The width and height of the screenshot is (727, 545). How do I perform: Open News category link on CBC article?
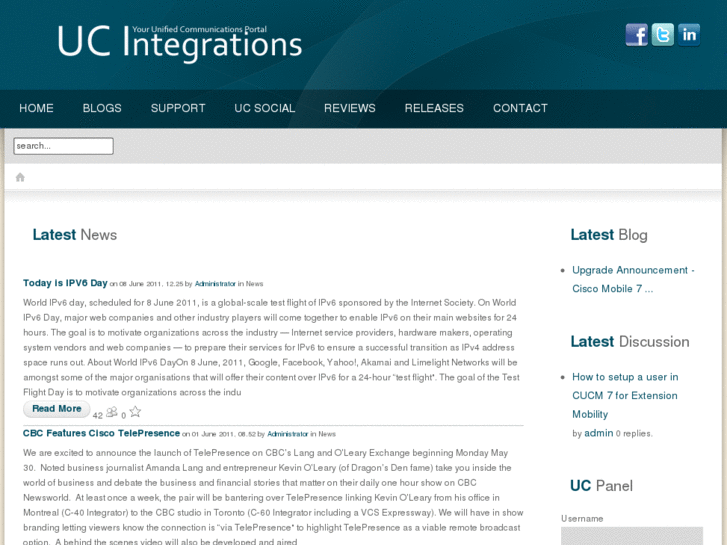point(327,434)
